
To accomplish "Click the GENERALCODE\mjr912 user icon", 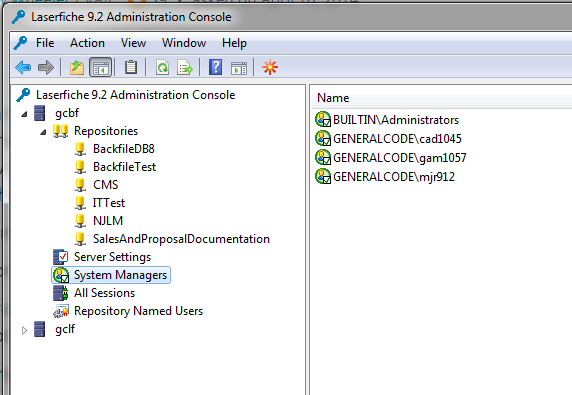I will (x=323, y=177).
